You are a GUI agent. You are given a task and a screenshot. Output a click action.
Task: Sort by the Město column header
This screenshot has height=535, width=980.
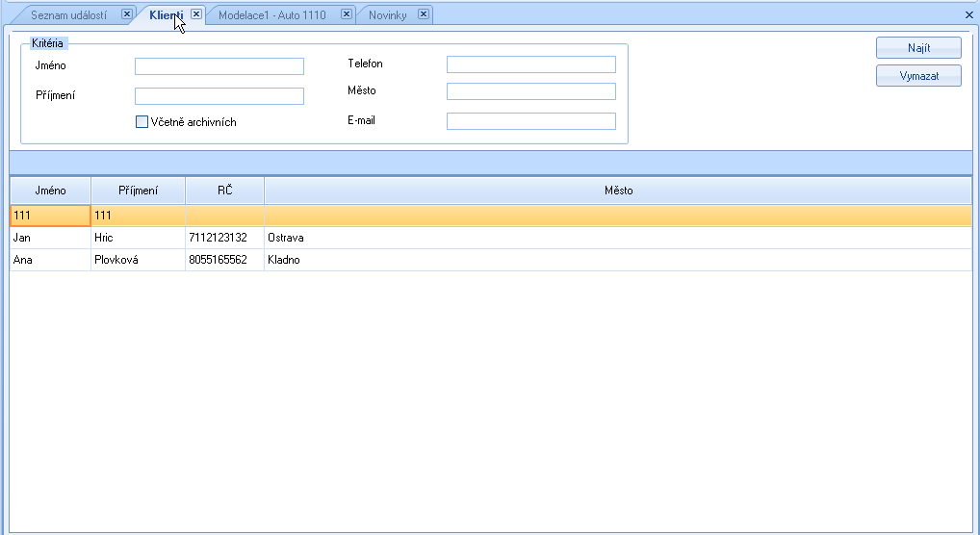pyautogui.click(x=618, y=191)
